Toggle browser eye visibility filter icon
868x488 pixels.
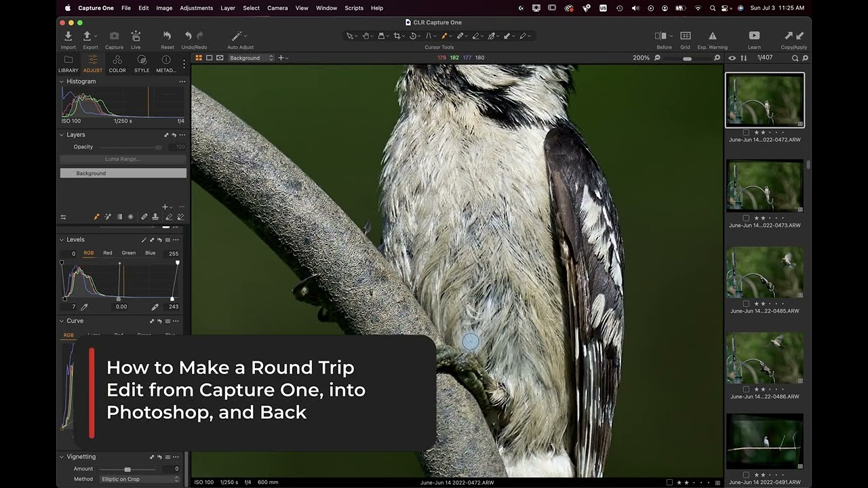(732, 58)
